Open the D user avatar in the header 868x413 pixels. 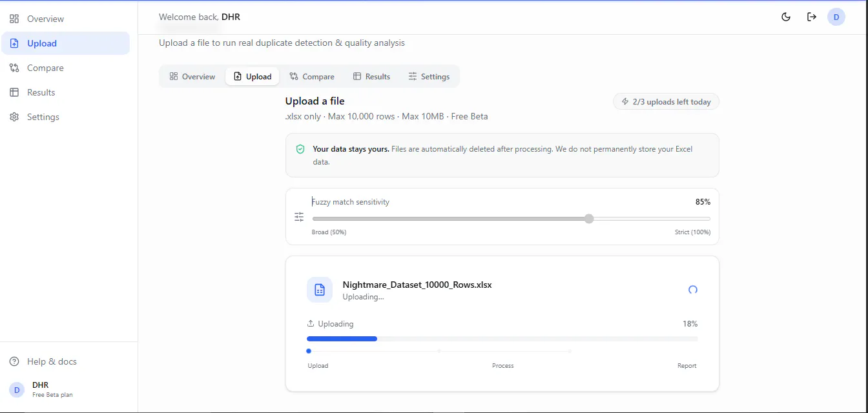[x=836, y=17]
